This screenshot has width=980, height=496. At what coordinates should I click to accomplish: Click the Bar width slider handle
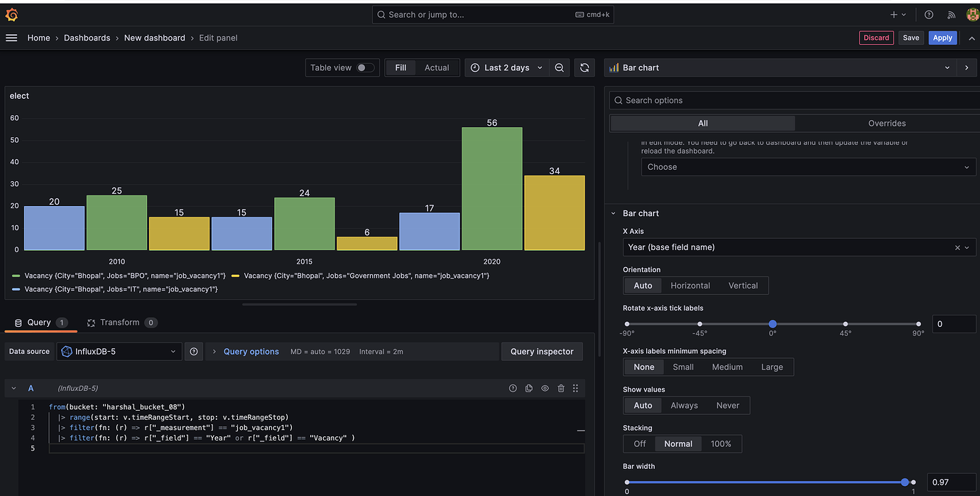point(905,482)
